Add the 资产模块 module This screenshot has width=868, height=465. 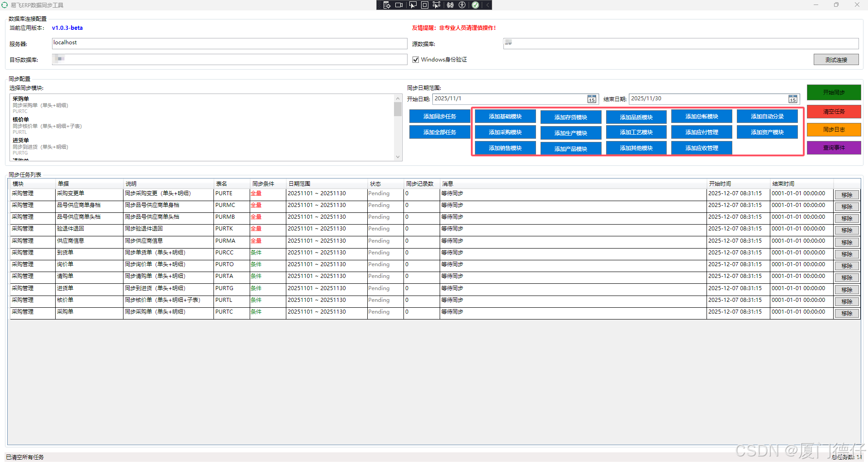pos(767,132)
